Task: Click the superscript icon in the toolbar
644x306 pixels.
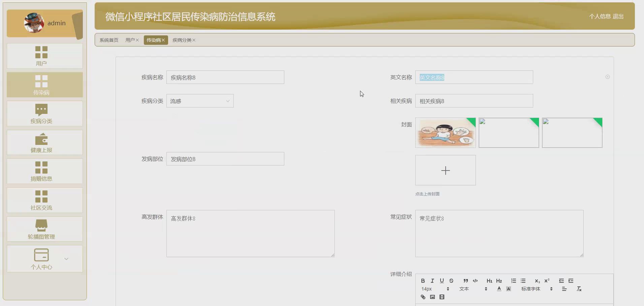Action: click(x=547, y=281)
